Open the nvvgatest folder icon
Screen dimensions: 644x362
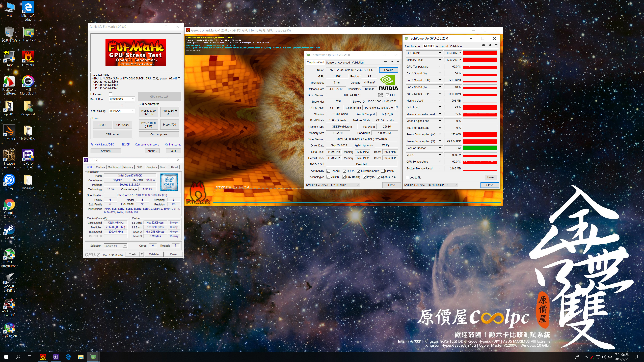pos(28,108)
